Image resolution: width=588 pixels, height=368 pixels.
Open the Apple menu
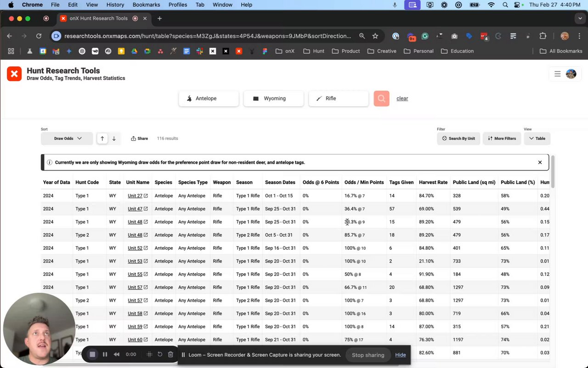pyautogui.click(x=11, y=5)
